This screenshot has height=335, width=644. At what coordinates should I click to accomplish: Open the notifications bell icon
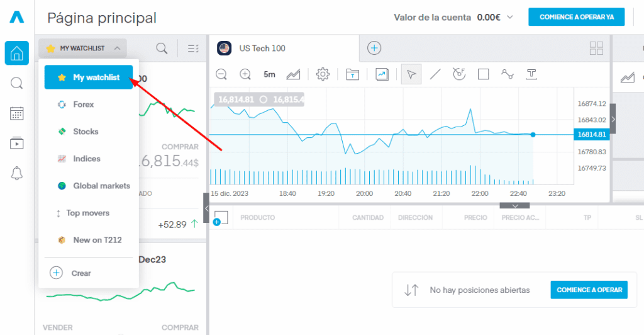pos(17,173)
